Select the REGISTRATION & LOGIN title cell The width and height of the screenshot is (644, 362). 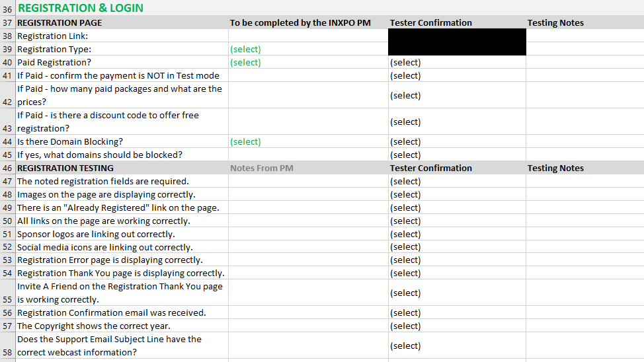click(80, 9)
